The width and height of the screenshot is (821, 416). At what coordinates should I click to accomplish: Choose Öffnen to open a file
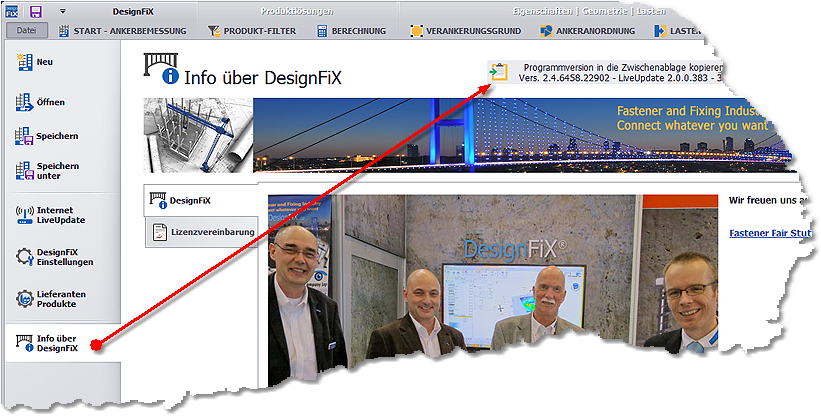point(63,103)
